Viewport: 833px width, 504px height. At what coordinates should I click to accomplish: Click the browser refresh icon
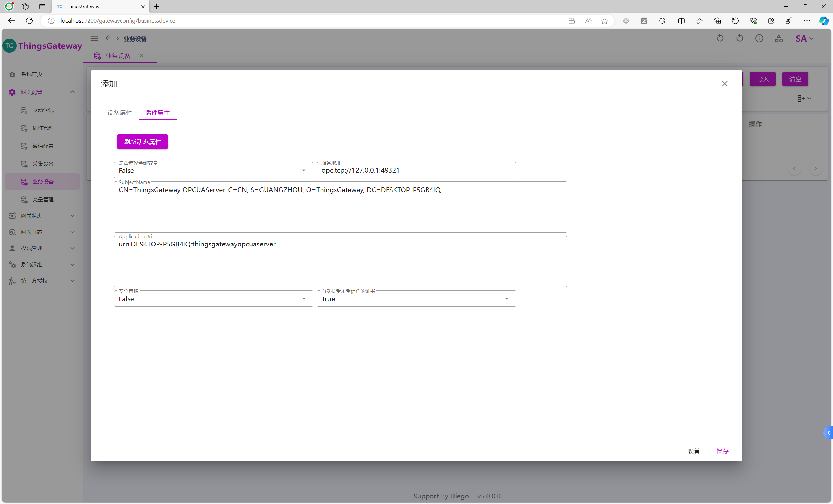click(29, 20)
